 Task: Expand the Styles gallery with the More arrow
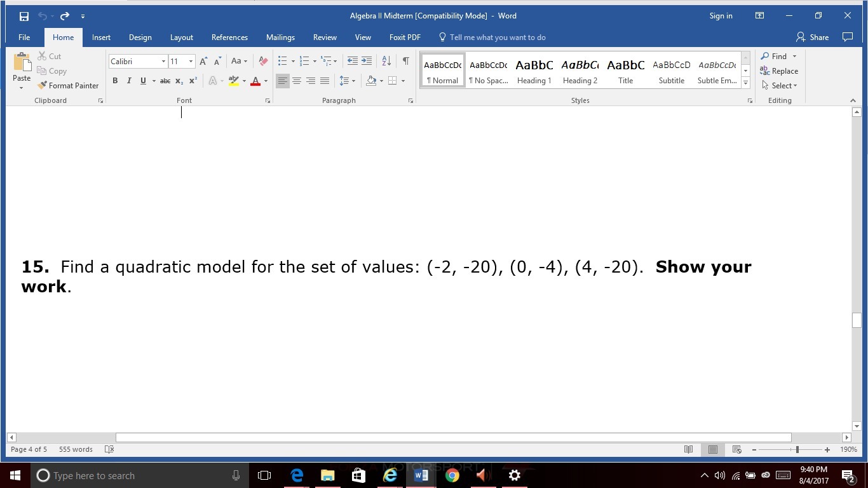coord(745,83)
